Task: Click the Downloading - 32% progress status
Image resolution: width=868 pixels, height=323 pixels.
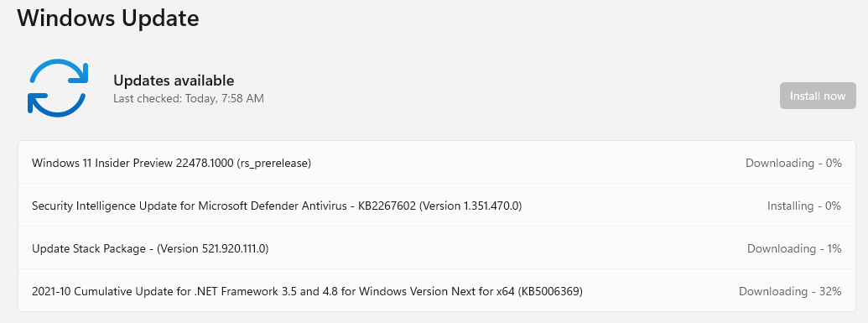Action: (x=790, y=291)
